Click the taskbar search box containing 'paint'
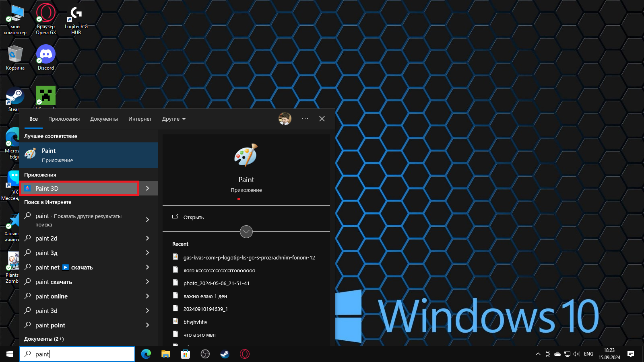 pyautogui.click(x=77, y=354)
